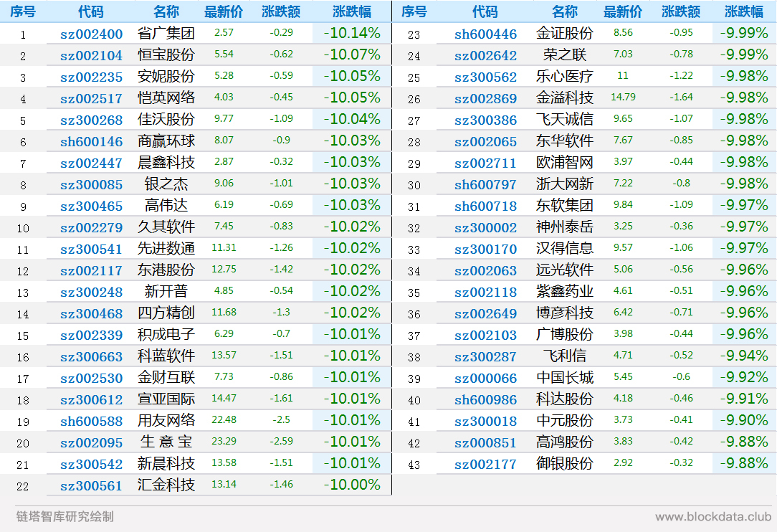Select stock name 恒宝股份
The width and height of the screenshot is (777, 532).
166,54
